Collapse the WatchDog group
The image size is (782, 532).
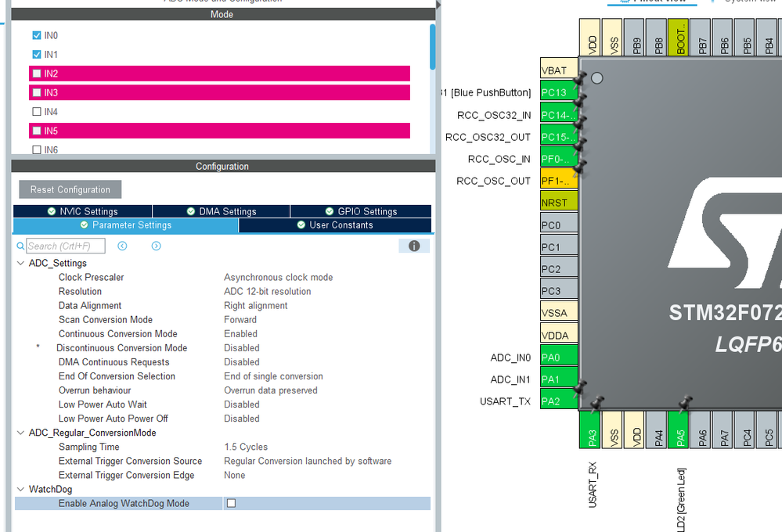click(20, 489)
